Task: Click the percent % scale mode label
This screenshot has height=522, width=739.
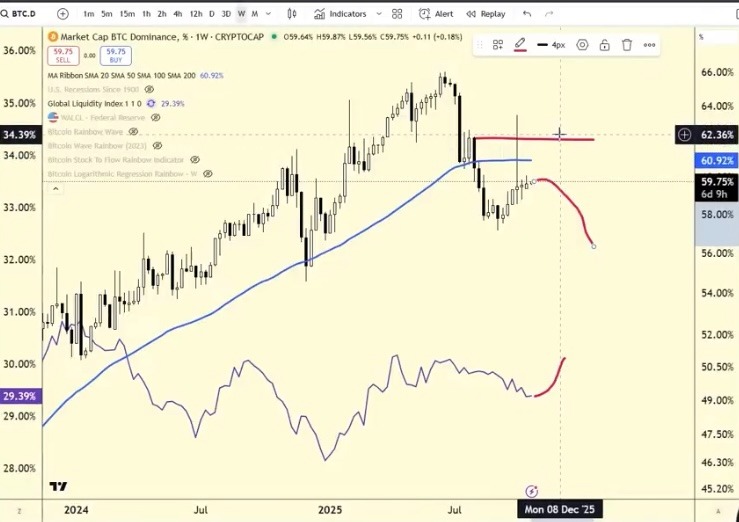Action: coord(701,37)
